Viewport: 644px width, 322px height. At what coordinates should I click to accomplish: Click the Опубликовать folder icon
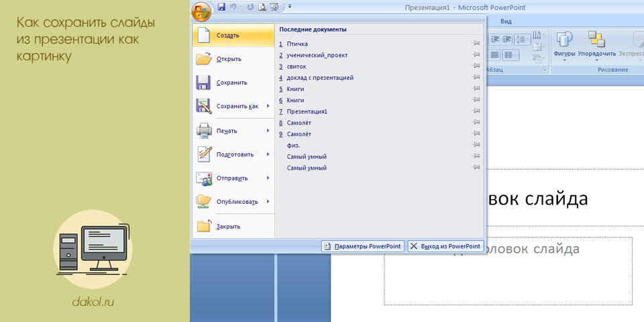pos(204,202)
